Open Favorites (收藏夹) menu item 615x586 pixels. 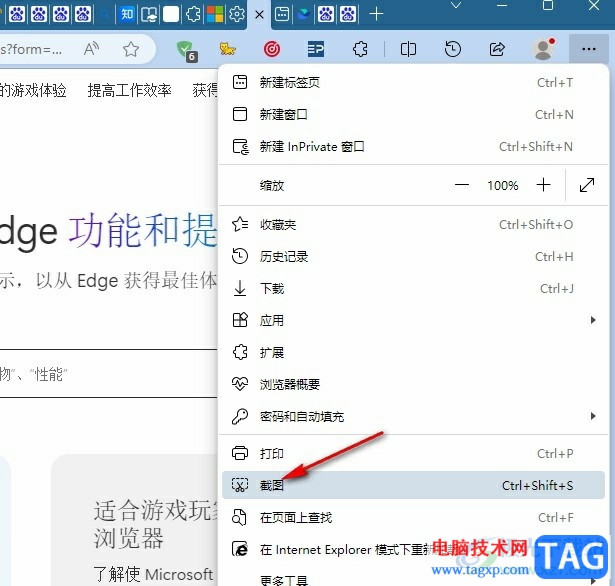413,225
